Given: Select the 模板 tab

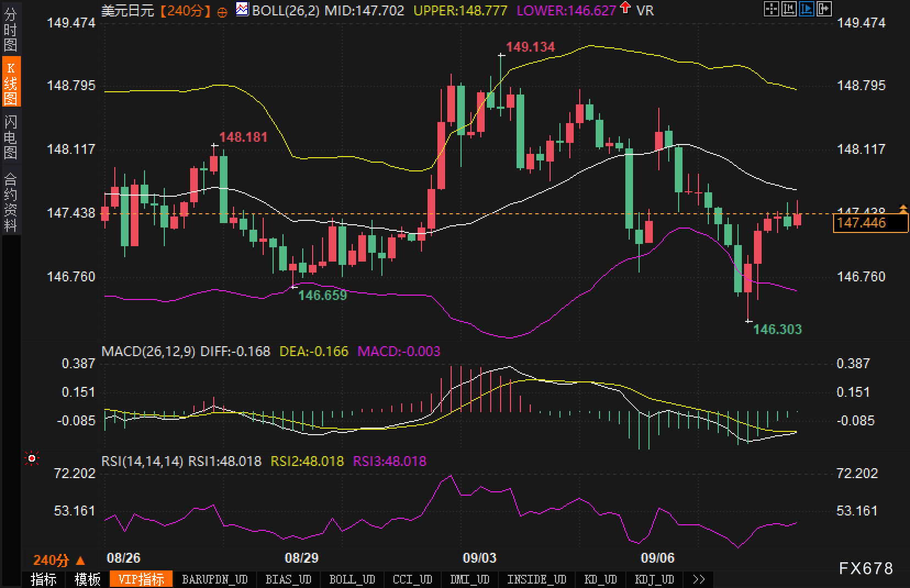Looking at the screenshot, I should tap(87, 580).
